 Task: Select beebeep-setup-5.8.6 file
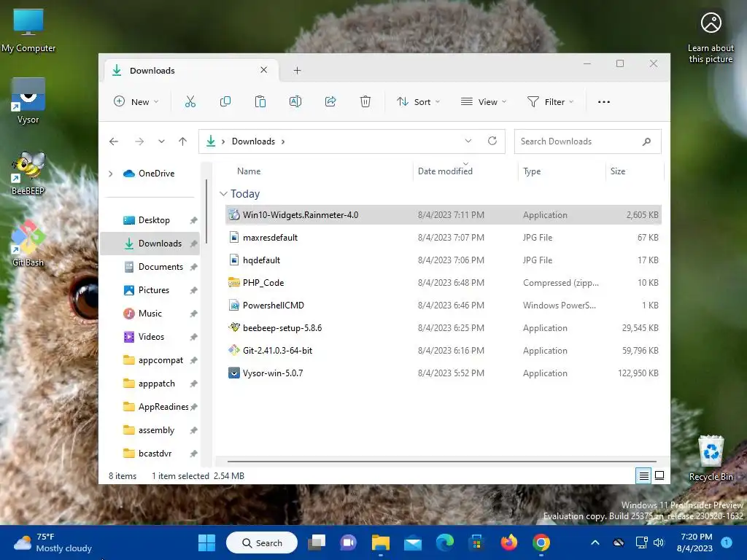443,328
